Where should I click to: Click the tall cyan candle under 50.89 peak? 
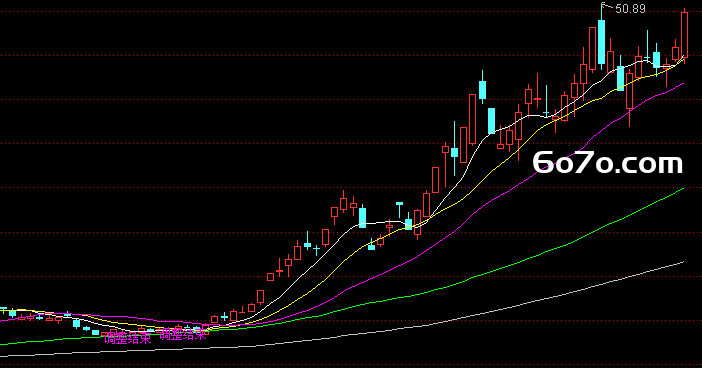click(x=602, y=41)
